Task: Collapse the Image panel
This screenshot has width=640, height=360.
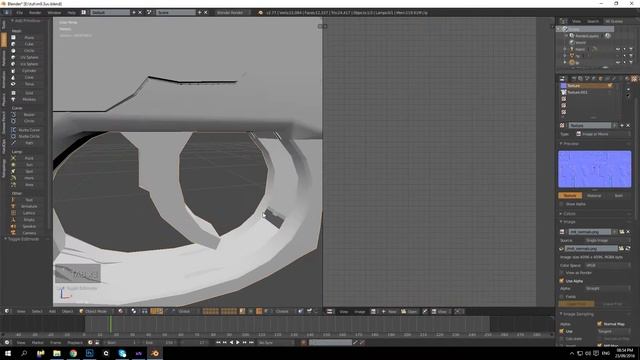Action: click(569, 222)
